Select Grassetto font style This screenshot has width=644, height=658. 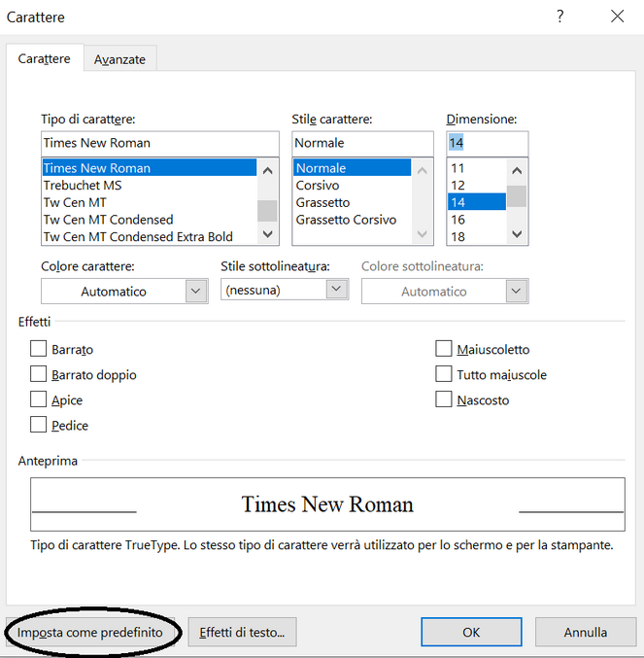353,202
